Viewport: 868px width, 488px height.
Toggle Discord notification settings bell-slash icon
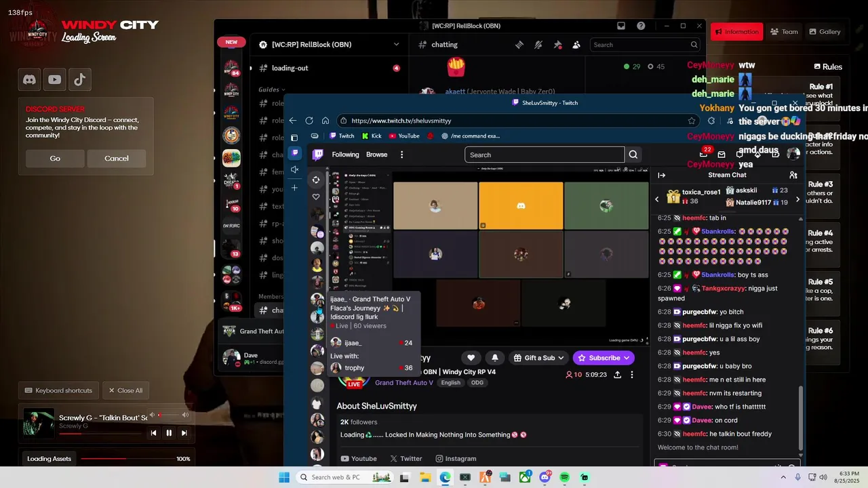538,45
